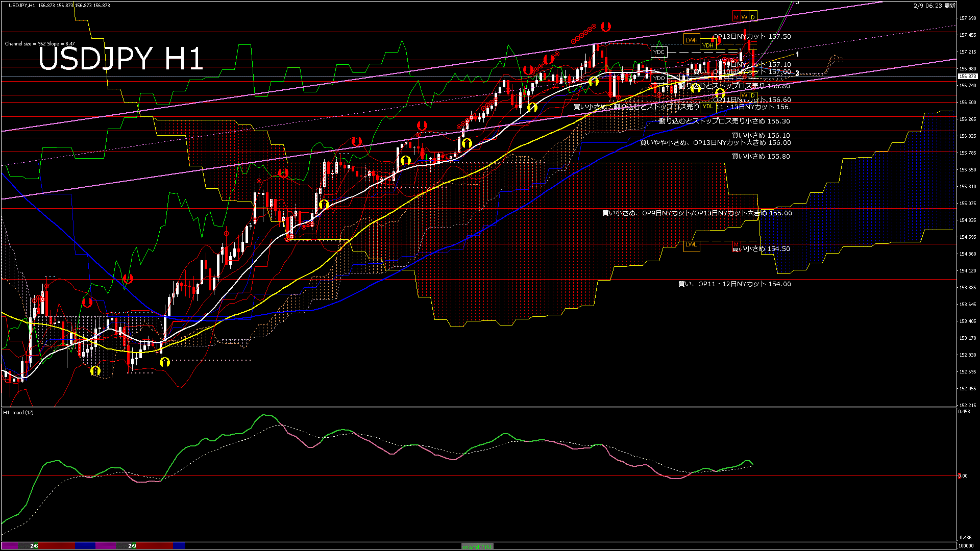The width and height of the screenshot is (980, 551).
Task: Click the YDL level label
Action: click(707, 106)
